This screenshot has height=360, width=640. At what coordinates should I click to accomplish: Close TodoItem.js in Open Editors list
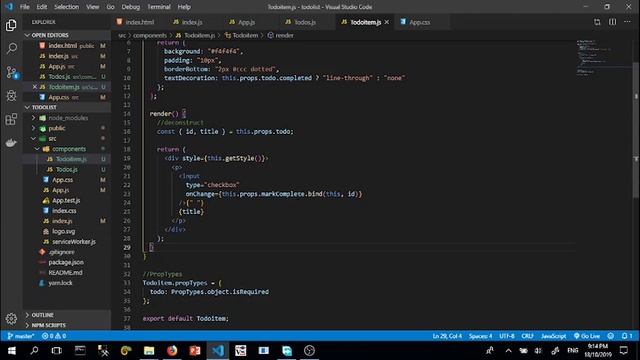click(35, 87)
